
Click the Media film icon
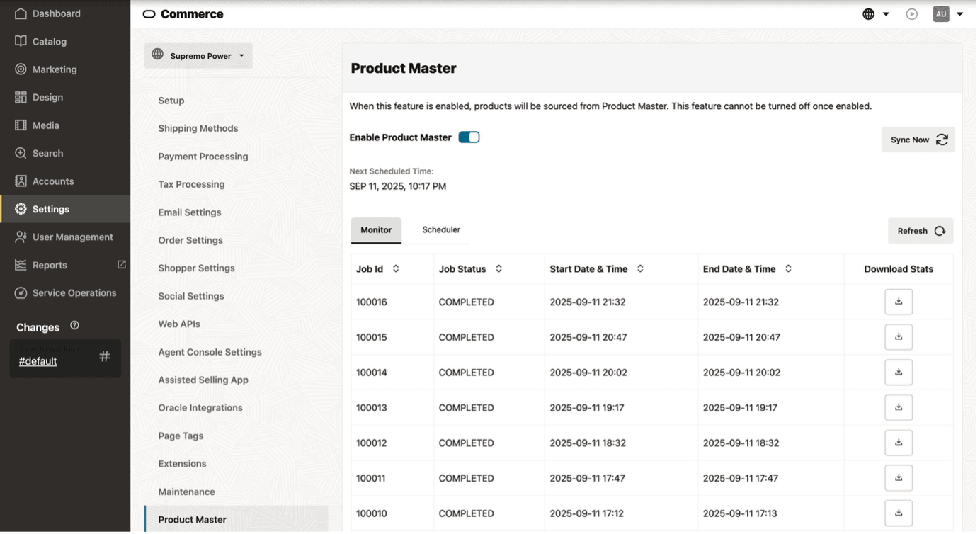[x=21, y=125]
